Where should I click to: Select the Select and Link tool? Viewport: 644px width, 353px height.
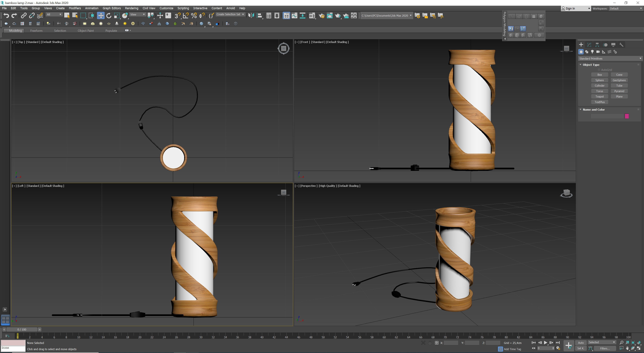[x=23, y=15]
